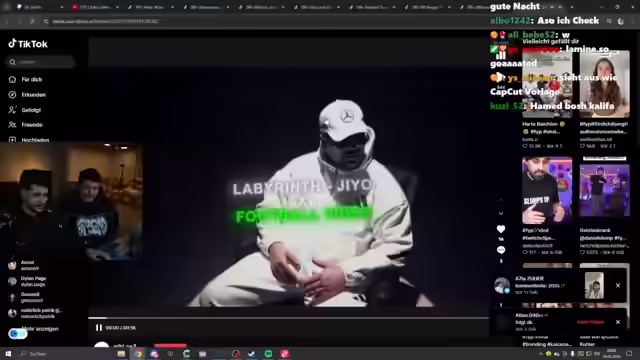Viewport: 640px width, 360px height.
Task: Open the Geisteskrank suggested video
Action: click(x=604, y=191)
